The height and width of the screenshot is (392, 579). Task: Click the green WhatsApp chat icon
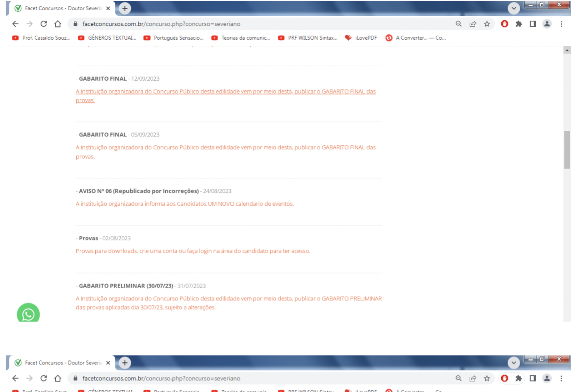(x=28, y=314)
